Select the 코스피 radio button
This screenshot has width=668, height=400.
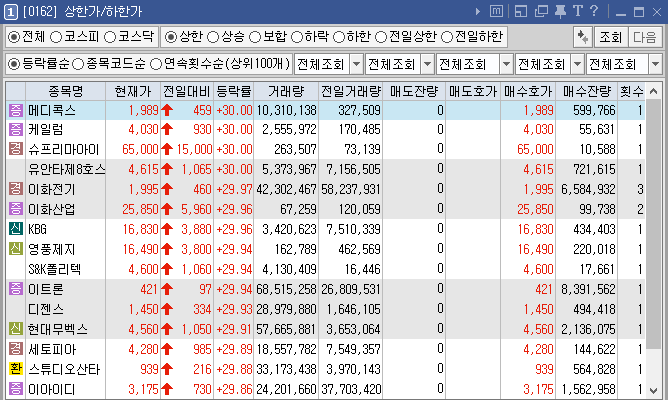pyautogui.click(x=56, y=37)
